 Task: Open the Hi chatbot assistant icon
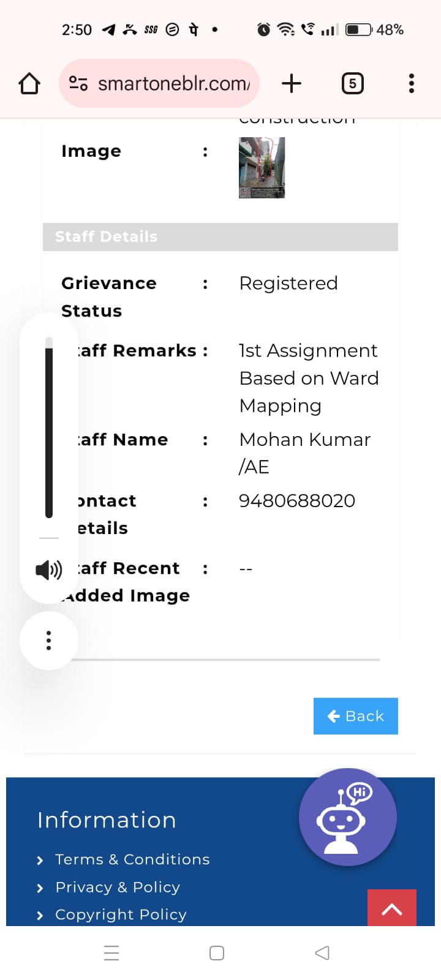pos(348,817)
